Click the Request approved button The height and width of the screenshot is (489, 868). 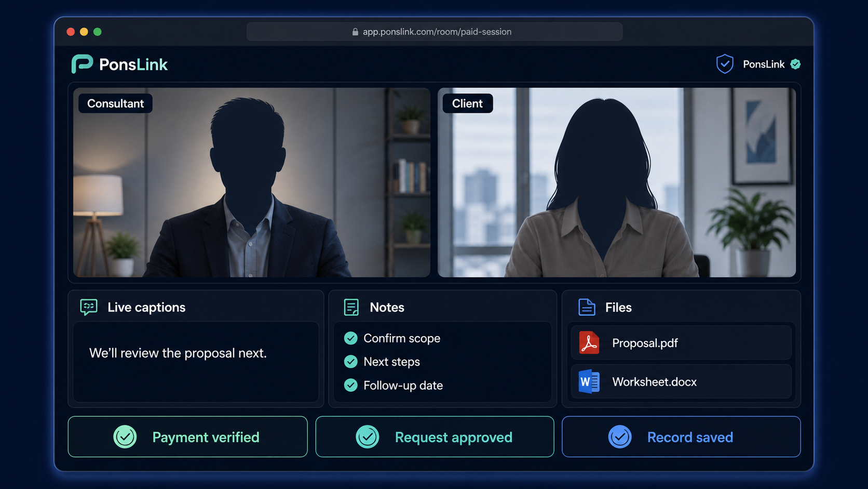(435, 437)
